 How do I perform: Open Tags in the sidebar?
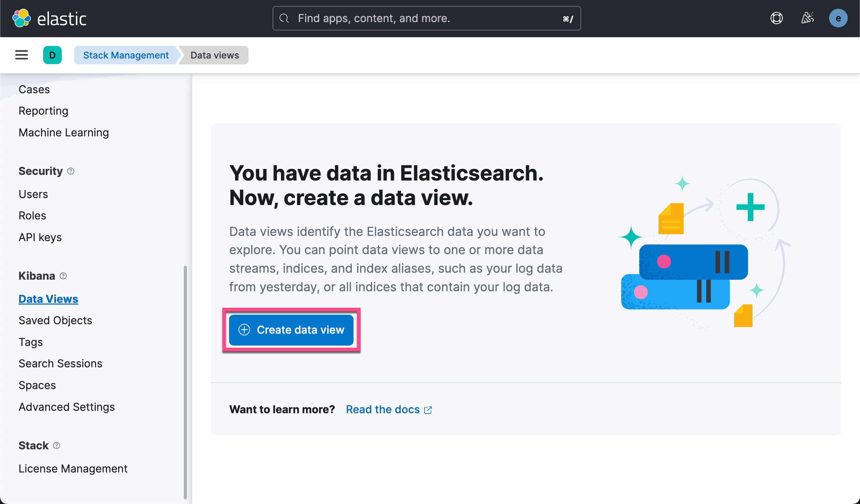pyautogui.click(x=31, y=342)
